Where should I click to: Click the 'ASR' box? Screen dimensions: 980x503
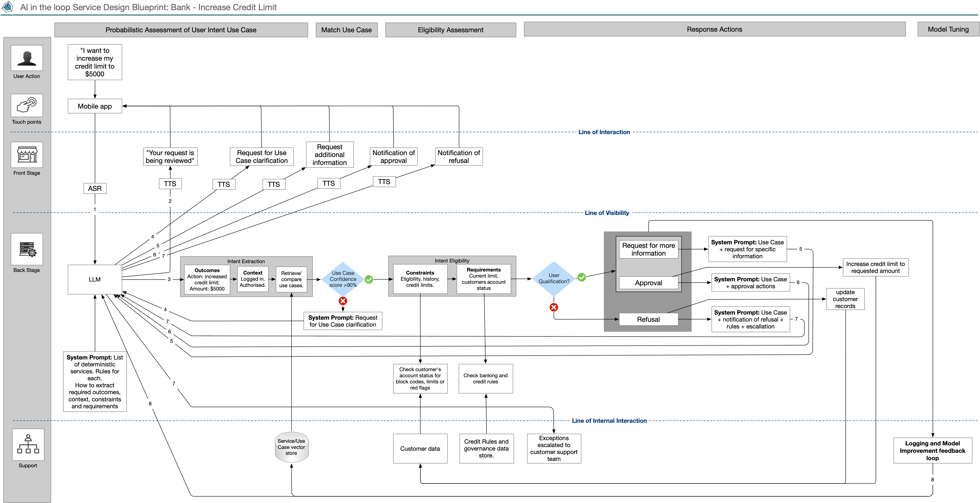click(95, 188)
